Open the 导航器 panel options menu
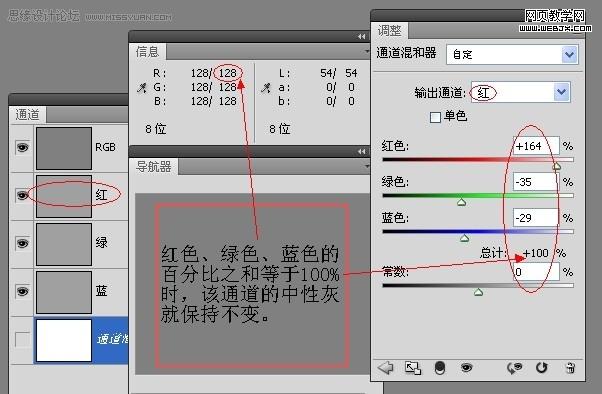This screenshot has width=602, height=394. point(367,166)
